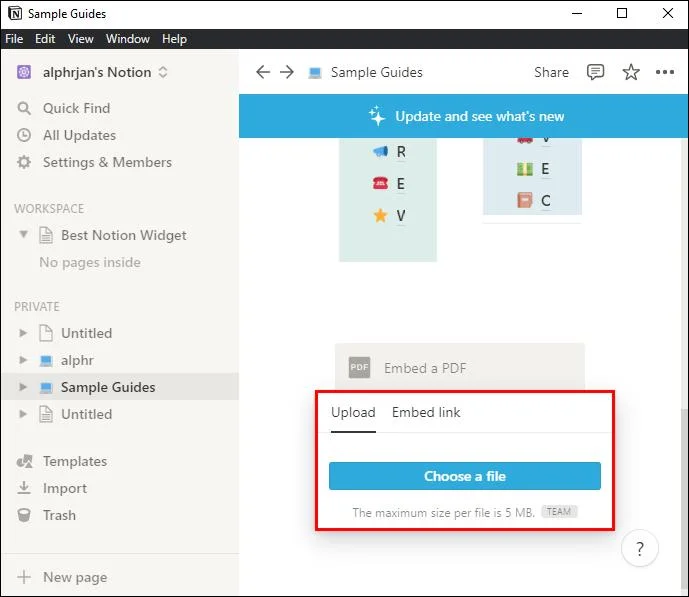Open Templates from sidebar

75,461
